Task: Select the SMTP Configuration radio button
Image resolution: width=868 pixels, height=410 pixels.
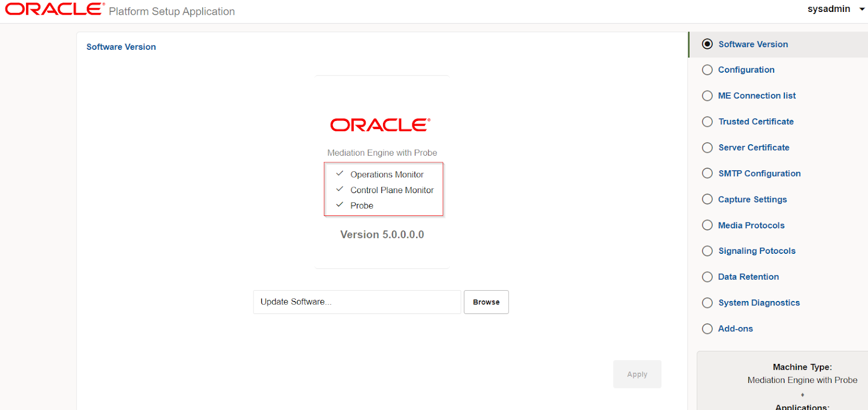Action: [707, 173]
